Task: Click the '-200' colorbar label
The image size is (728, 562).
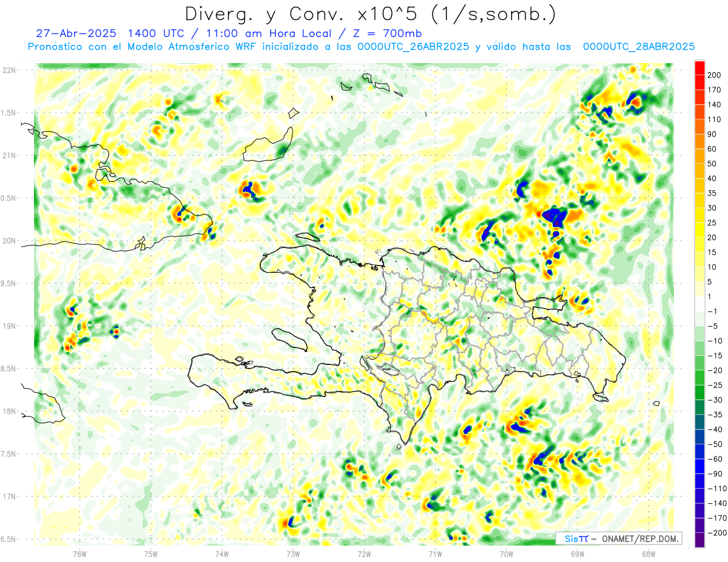Action: (x=716, y=534)
